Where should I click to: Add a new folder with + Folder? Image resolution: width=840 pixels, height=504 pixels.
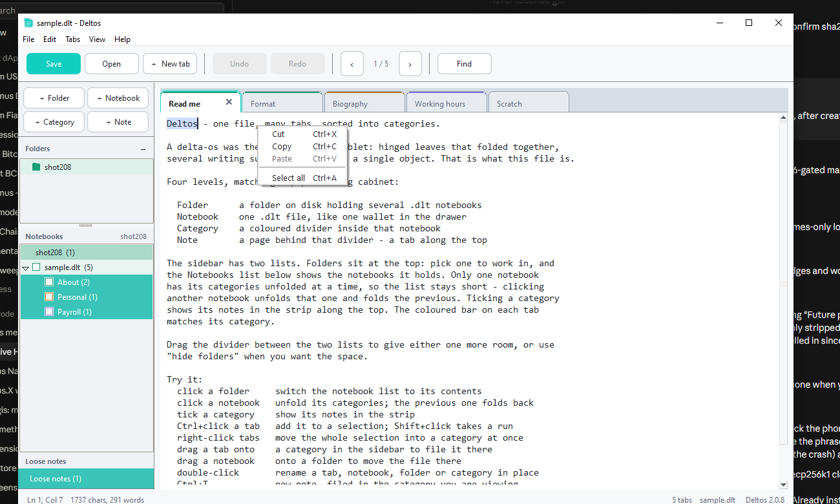[x=54, y=98]
